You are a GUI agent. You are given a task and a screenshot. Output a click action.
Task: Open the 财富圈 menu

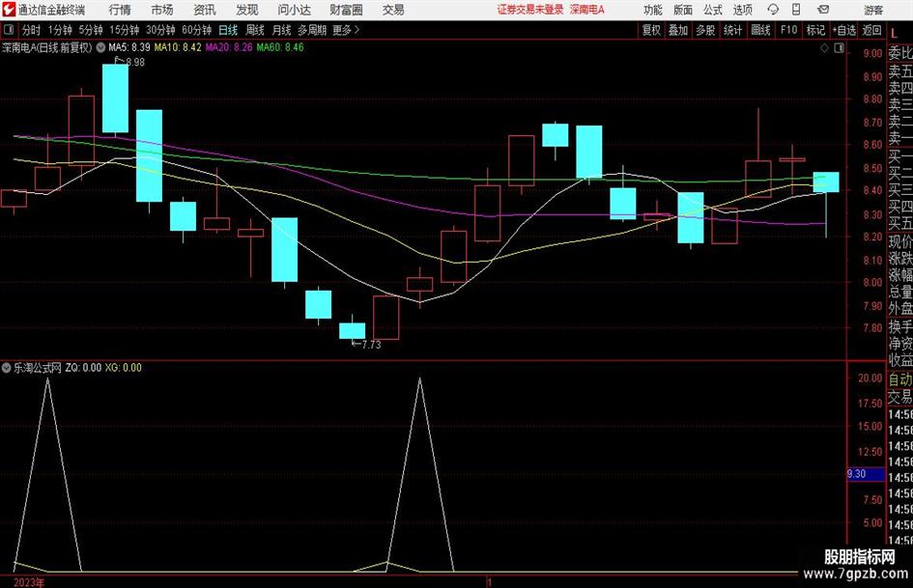346,10
